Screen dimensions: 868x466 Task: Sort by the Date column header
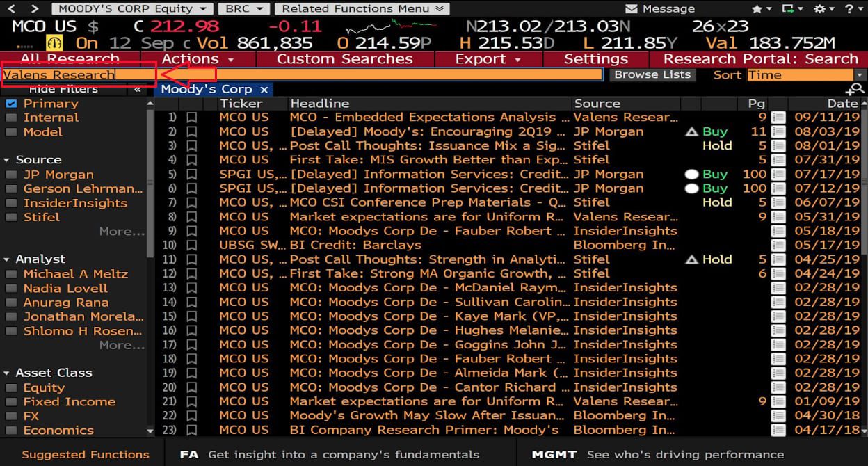[x=843, y=103]
